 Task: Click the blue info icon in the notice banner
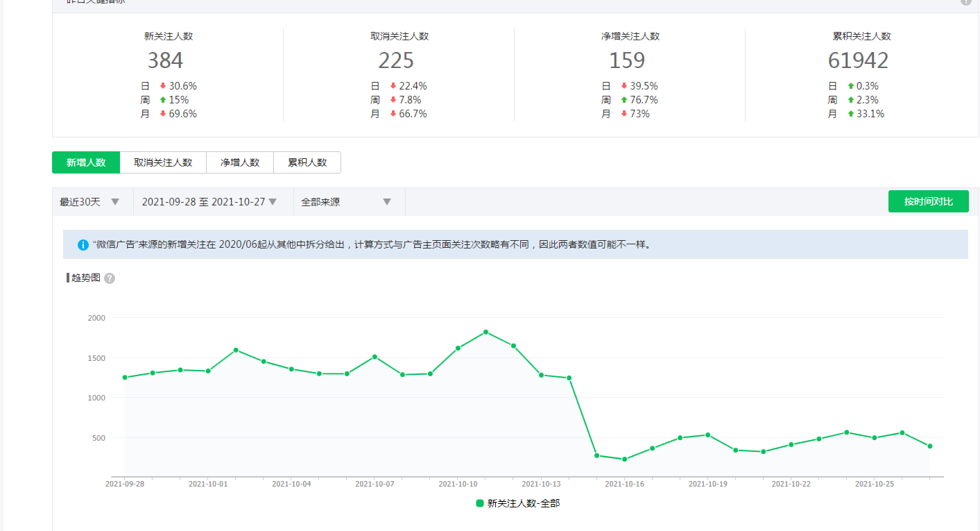[x=83, y=245]
